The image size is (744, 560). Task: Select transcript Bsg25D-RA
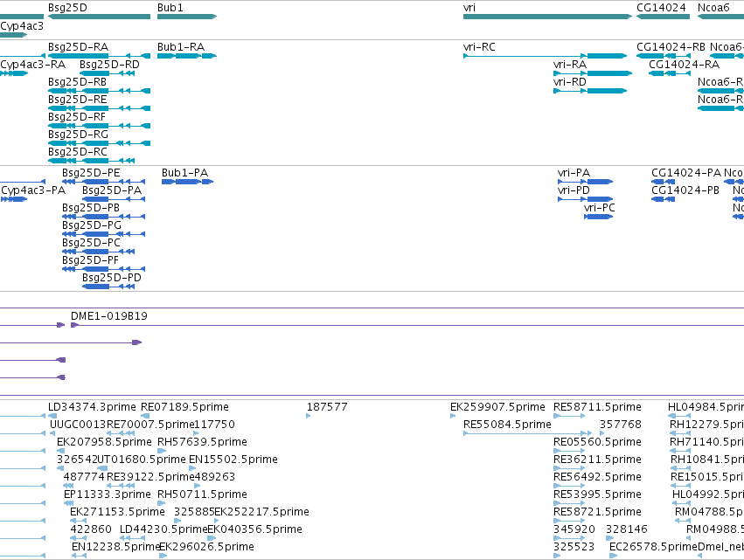click(99, 56)
